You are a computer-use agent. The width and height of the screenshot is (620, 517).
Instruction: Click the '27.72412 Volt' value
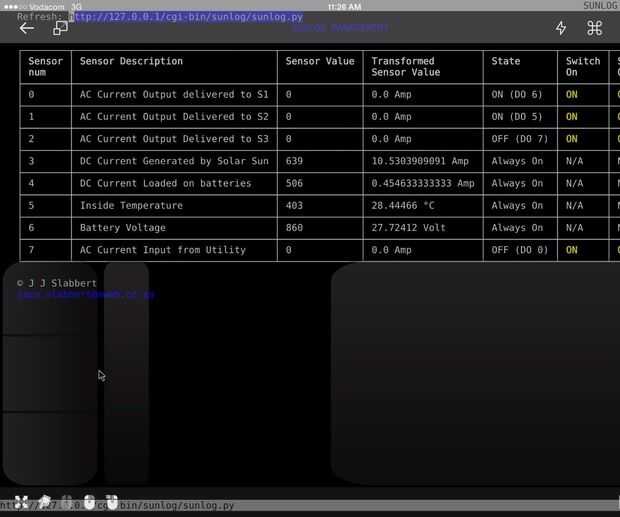tap(408, 228)
